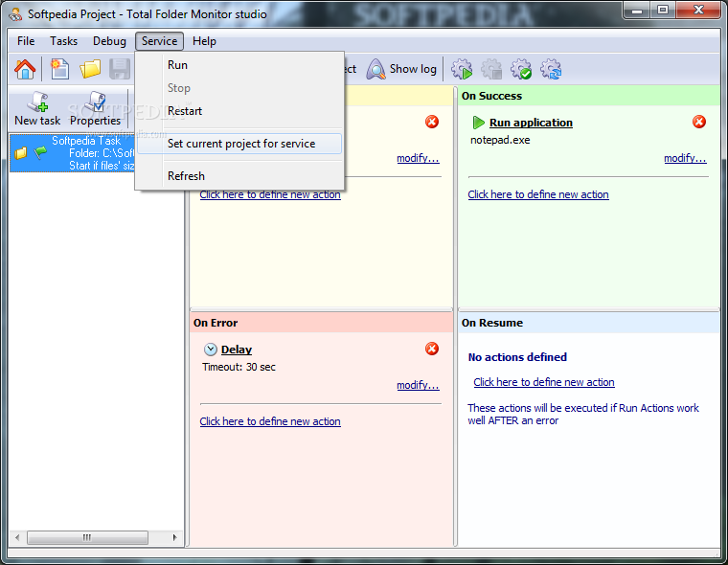
Task: Minimize the Total Folder Monitor window
Action: 637,11
